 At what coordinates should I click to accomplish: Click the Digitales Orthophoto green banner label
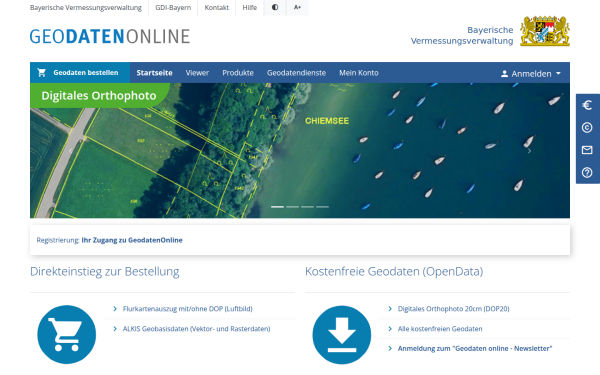point(99,95)
